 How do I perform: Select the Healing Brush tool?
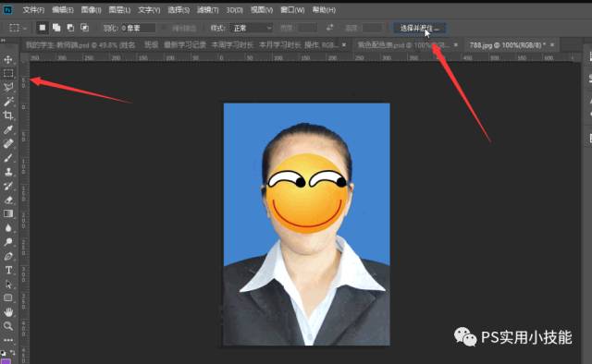pyautogui.click(x=8, y=143)
